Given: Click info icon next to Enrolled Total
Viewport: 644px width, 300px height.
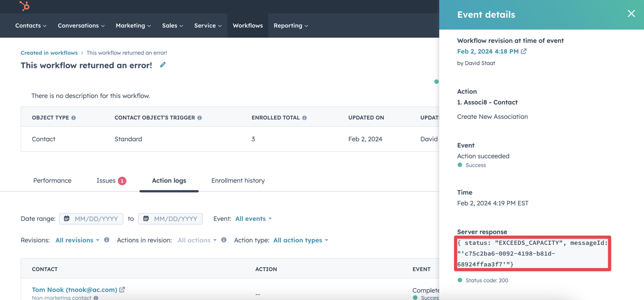Looking at the screenshot, I should 305,118.
